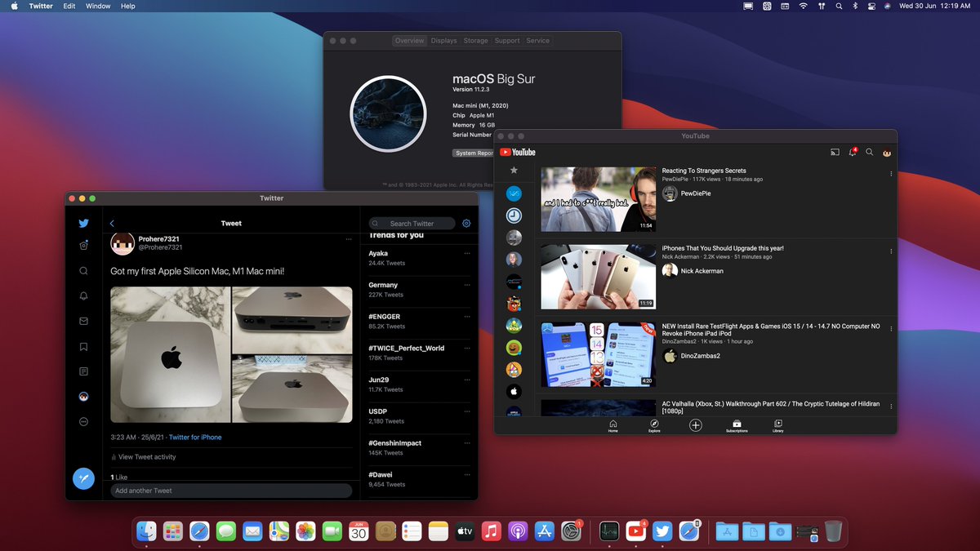This screenshot has width=980, height=551.
Task: Click the YouTube notifications bell
Action: 852,153
